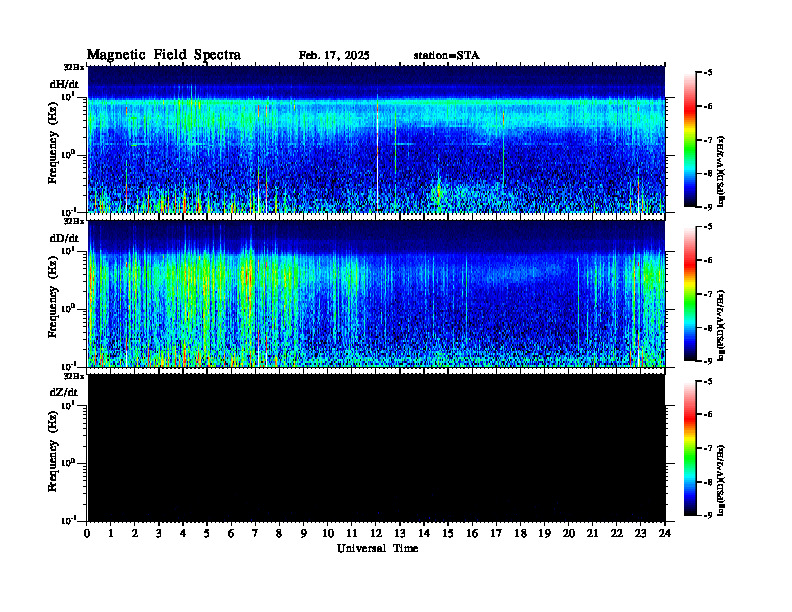The image size is (792, 612).
Task: Select the dD/dt panel label
Action: [x=64, y=238]
